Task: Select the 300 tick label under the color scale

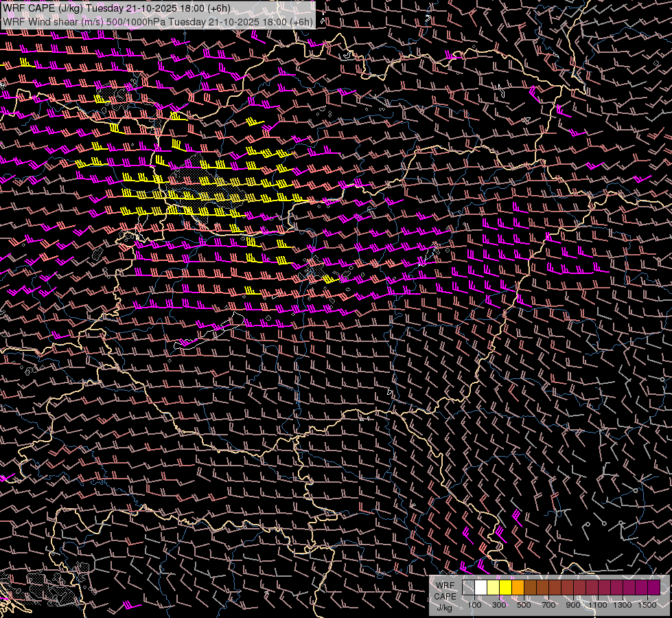Action: tap(499, 605)
